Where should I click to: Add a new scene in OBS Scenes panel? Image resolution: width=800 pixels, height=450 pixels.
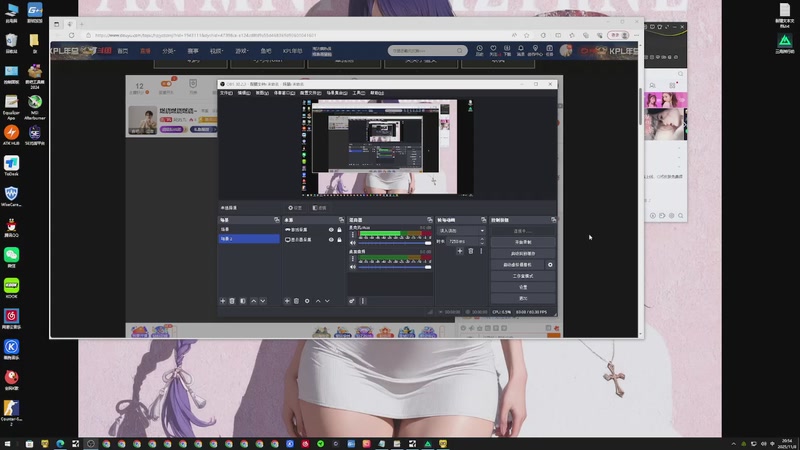pyautogui.click(x=222, y=301)
